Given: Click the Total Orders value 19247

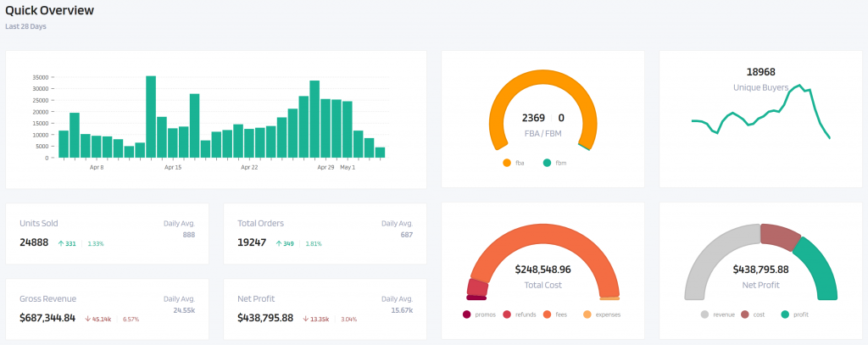Looking at the screenshot, I should tap(252, 242).
